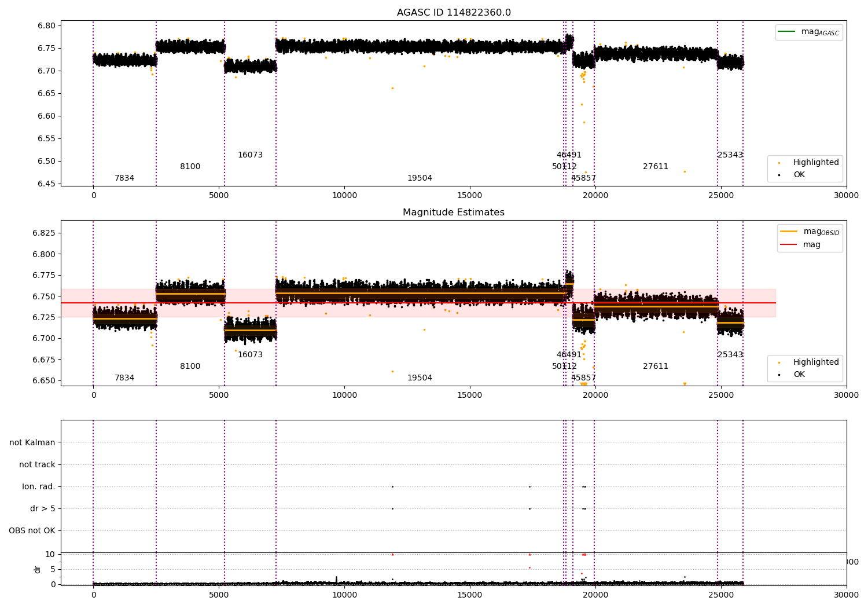Viewport: 868px width, 608px height.
Task: Click the 'dr > 5' axis label
Action: click(43, 509)
